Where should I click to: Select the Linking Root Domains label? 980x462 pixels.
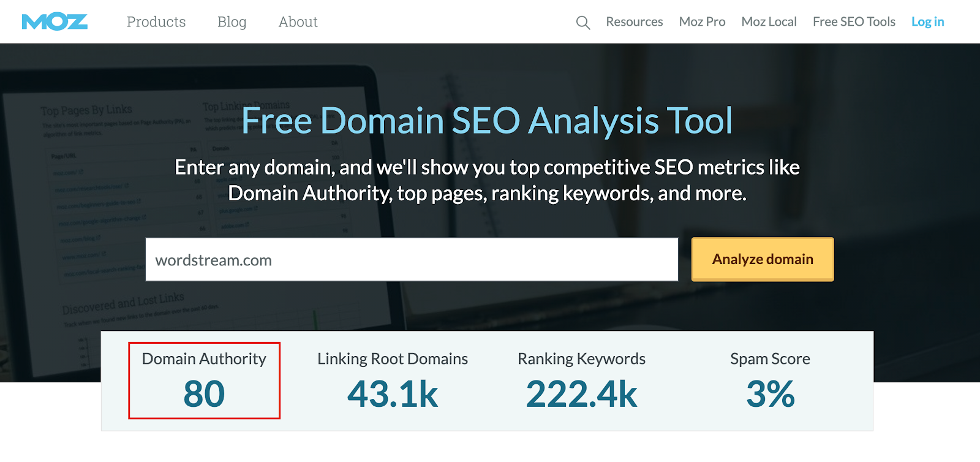click(393, 359)
